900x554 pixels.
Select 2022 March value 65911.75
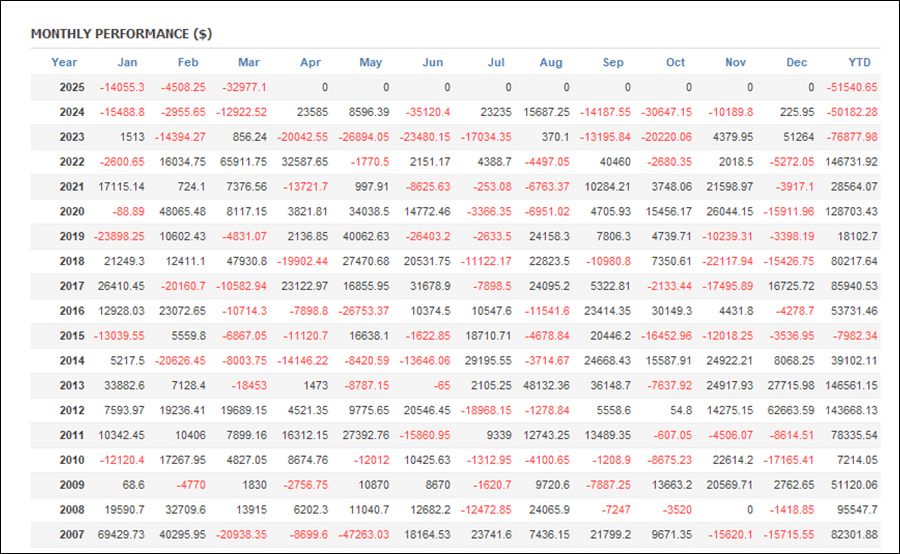pyautogui.click(x=243, y=162)
